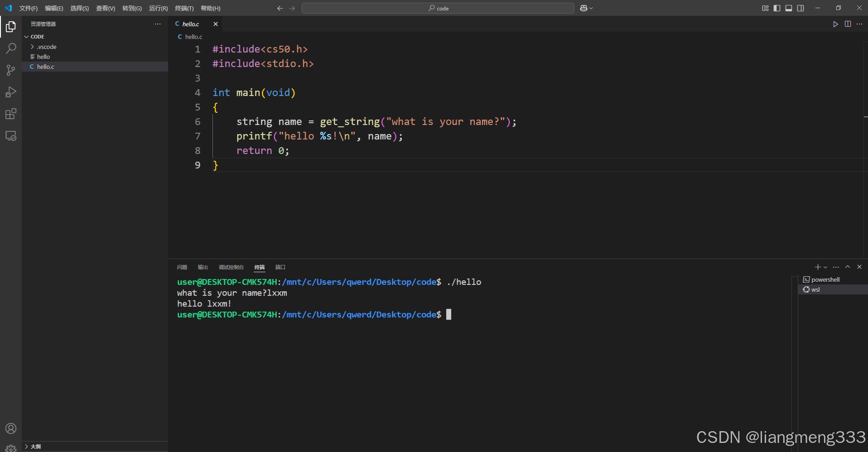Open the terminal profile launch dropdown

tap(826, 267)
